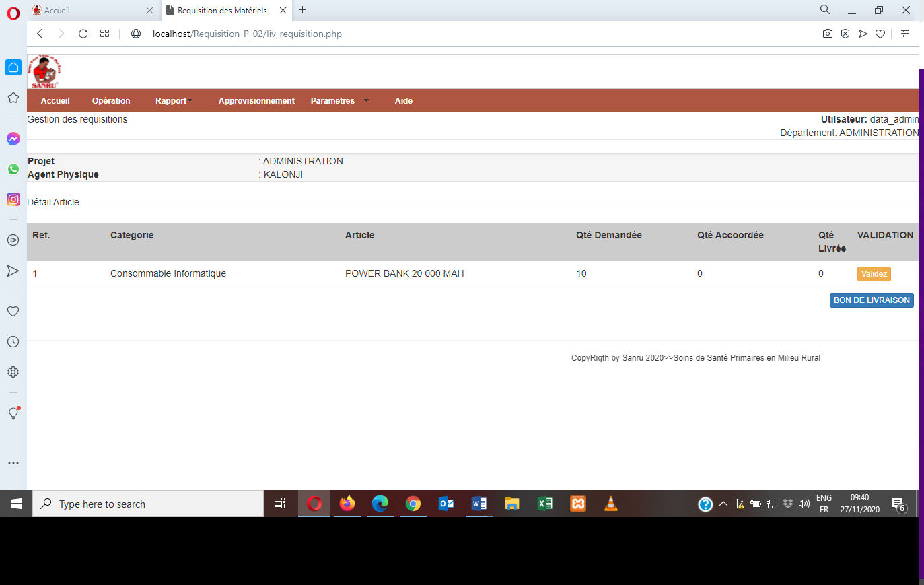The width and height of the screenshot is (924, 585).
Task: Reload the current page
Action: coord(83,34)
